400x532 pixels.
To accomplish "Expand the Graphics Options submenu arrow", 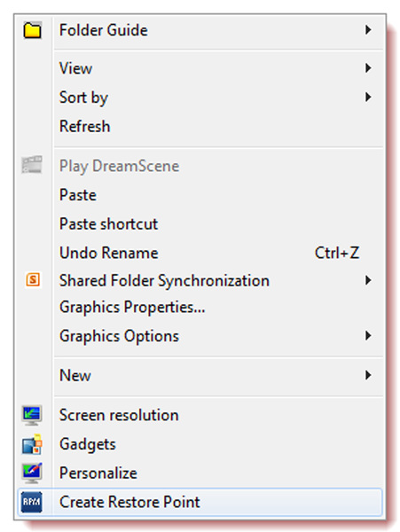I will pos(368,336).
